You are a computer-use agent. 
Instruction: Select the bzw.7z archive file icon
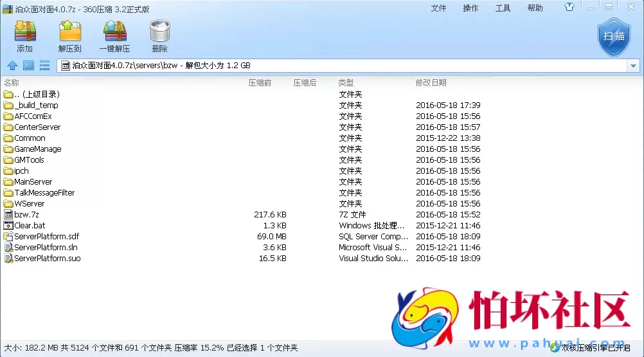click(x=8, y=214)
